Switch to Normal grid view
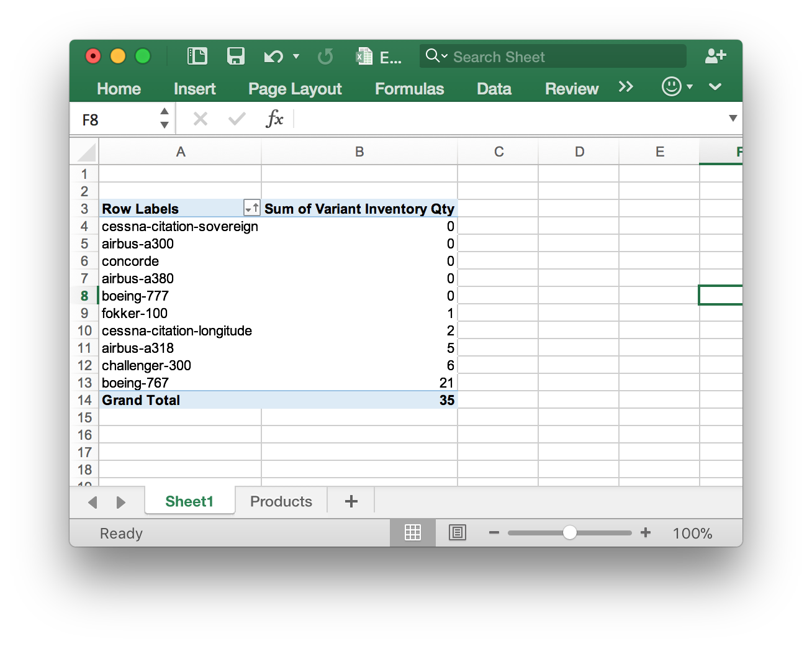The height and width of the screenshot is (646, 812). point(413,533)
